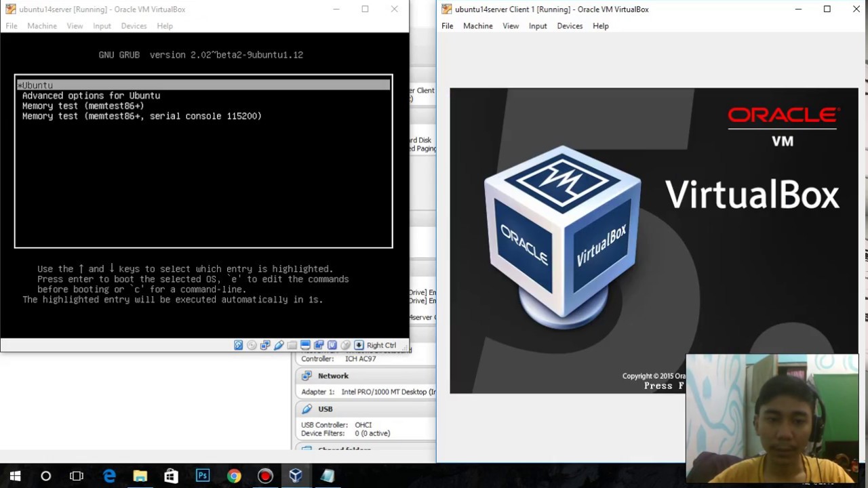Maximize the Client 1 VM window

[x=827, y=9]
